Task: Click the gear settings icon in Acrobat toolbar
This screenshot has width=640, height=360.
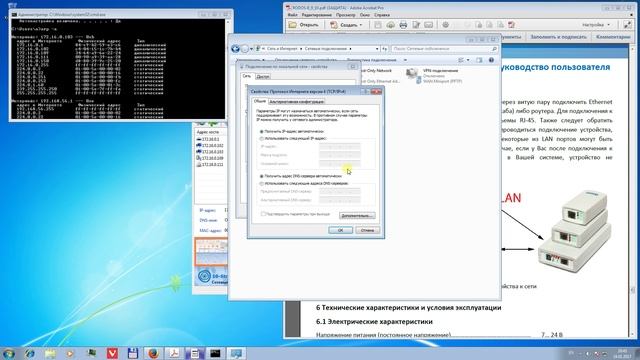Action: [445, 25]
